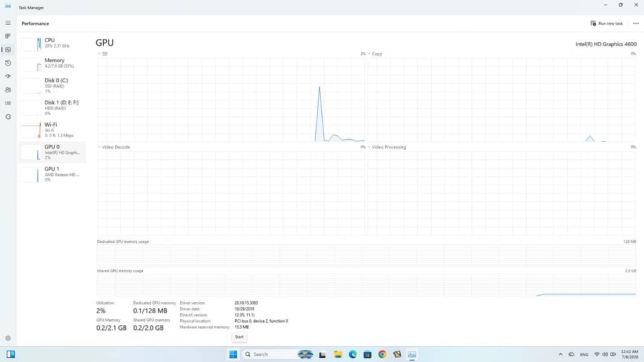Screen dimensions: 644x362
Task: Open the three-dot more options menu
Action: (x=636, y=24)
